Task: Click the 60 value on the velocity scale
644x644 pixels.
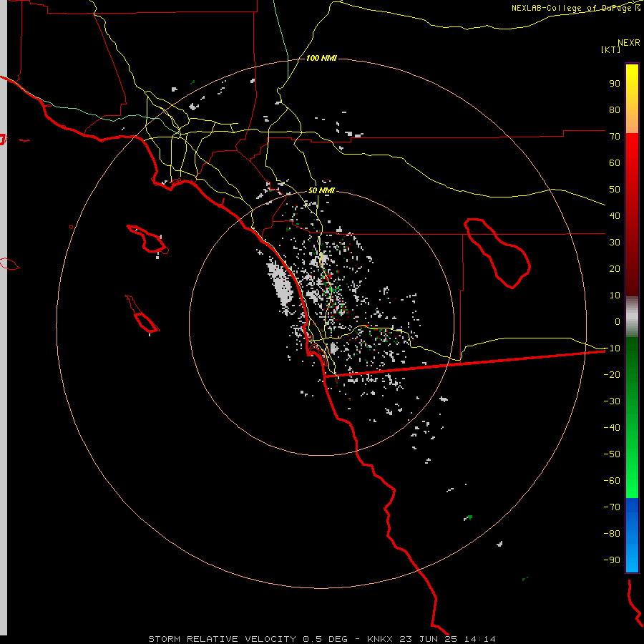Action: tap(615, 162)
